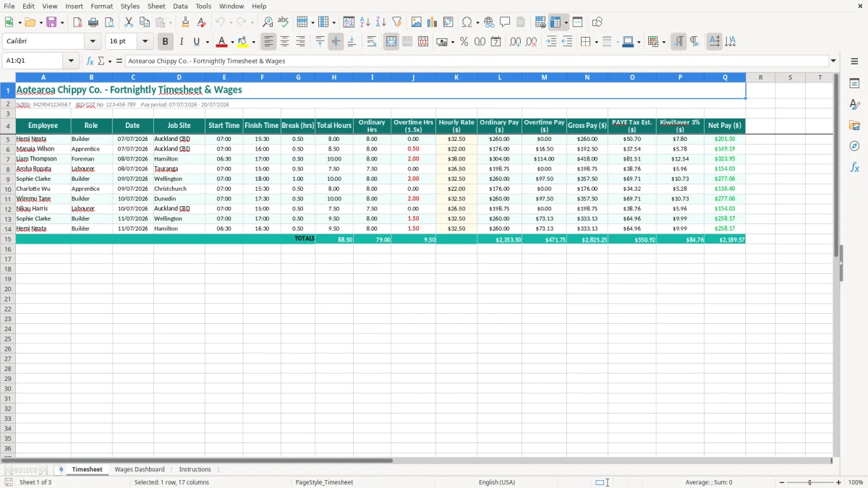
Task: Switch to Wages Dashboard sheet tab
Action: click(x=140, y=469)
